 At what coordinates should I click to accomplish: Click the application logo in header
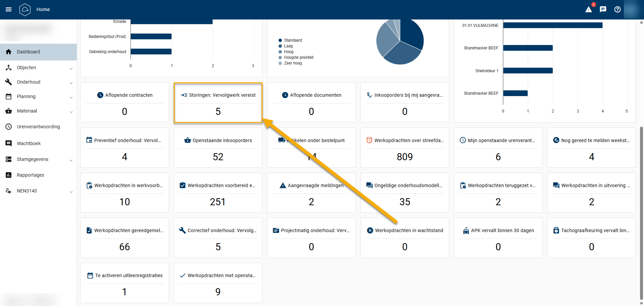[x=25, y=9]
